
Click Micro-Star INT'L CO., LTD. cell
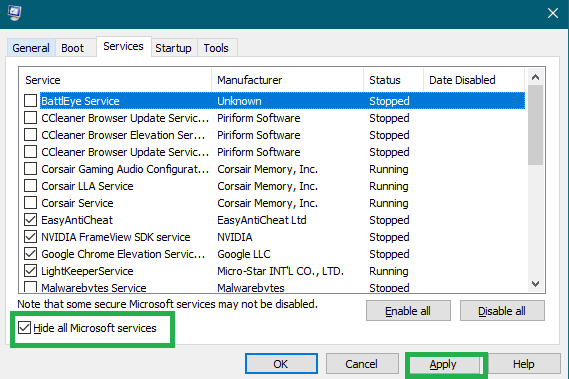(x=281, y=271)
